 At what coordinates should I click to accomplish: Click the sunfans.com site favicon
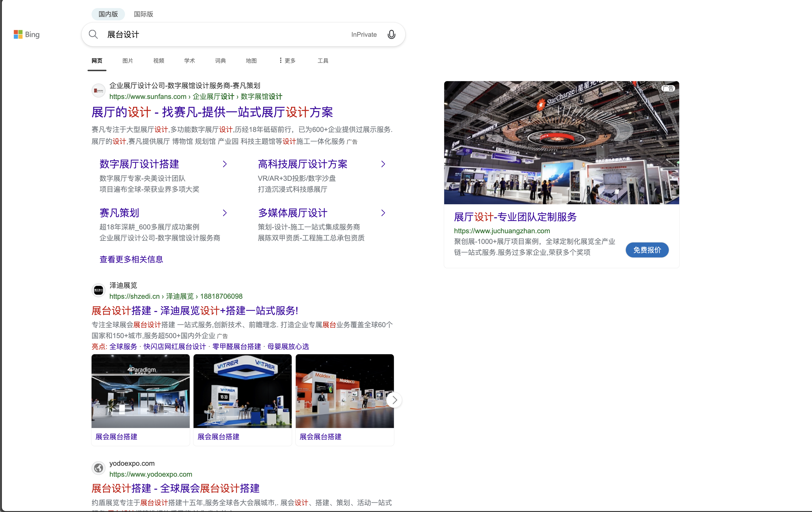click(98, 91)
